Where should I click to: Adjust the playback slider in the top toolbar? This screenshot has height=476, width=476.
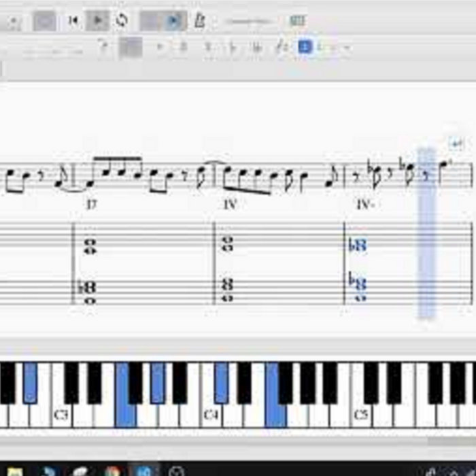point(248,22)
